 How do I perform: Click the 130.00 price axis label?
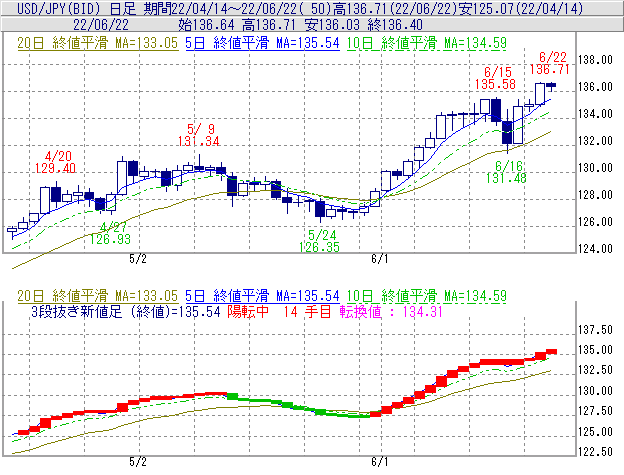click(595, 168)
